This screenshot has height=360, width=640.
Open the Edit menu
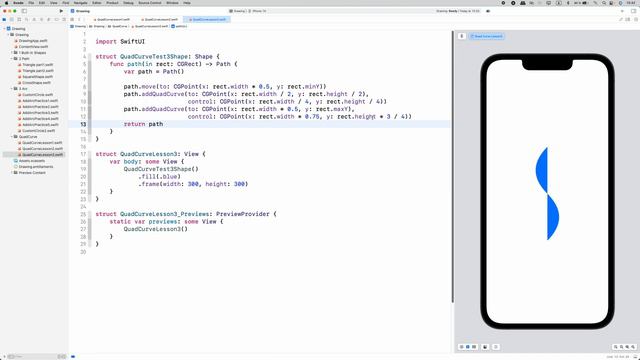(x=42, y=3)
